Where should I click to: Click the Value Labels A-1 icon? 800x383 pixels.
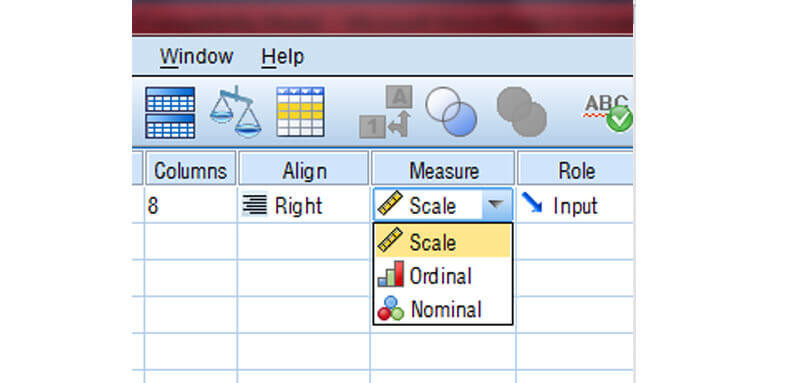[386, 112]
